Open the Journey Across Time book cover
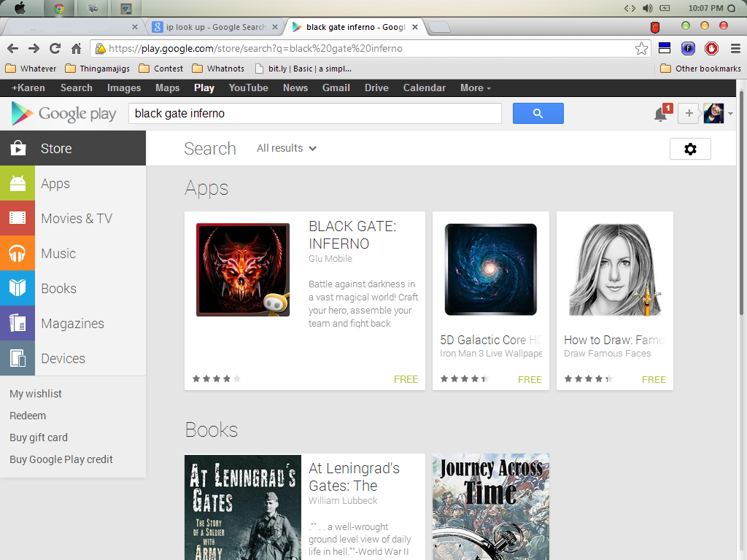Screen dimensions: 747x560 point(491,507)
